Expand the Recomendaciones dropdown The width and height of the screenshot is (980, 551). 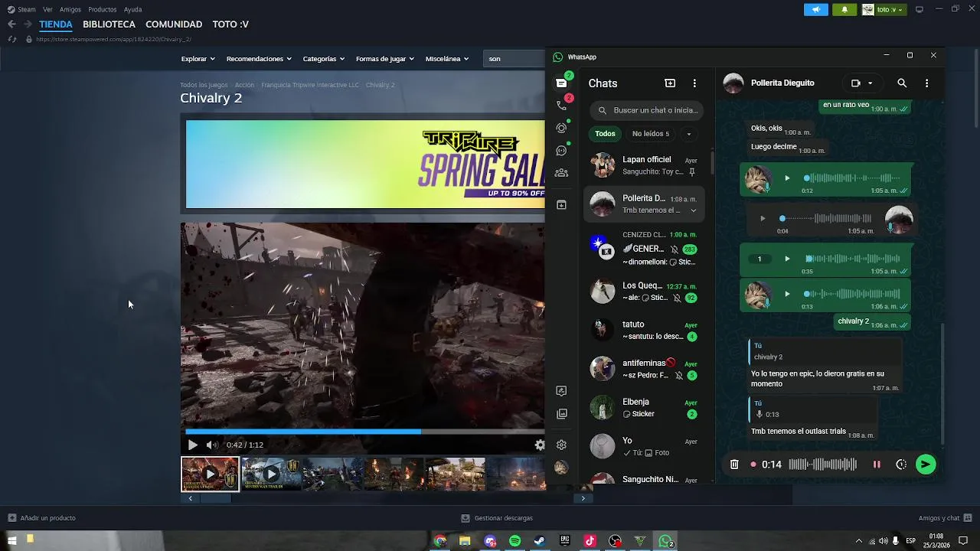pos(259,59)
